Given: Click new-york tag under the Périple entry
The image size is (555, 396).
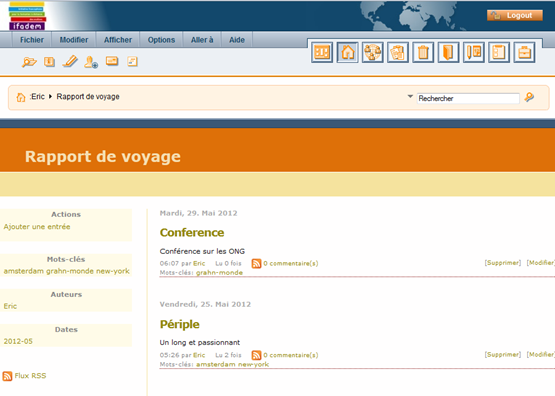Looking at the screenshot, I should [x=253, y=364].
